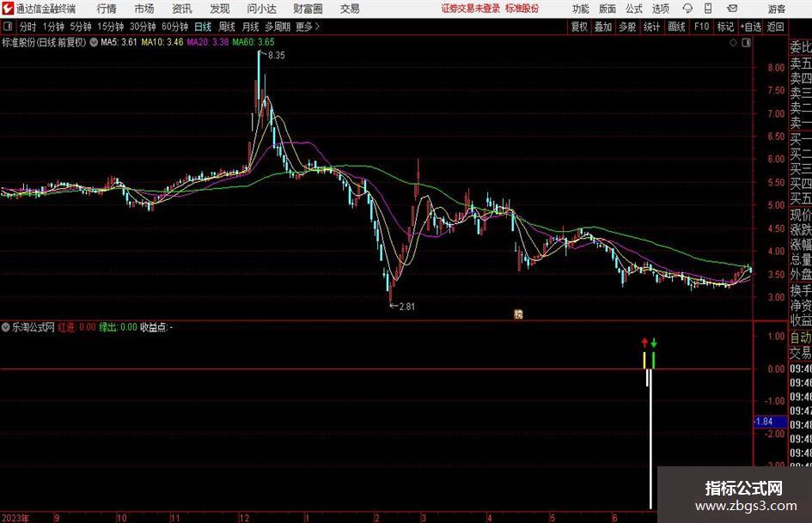Open the 行情 menu
The width and height of the screenshot is (812, 523).
pyautogui.click(x=107, y=9)
